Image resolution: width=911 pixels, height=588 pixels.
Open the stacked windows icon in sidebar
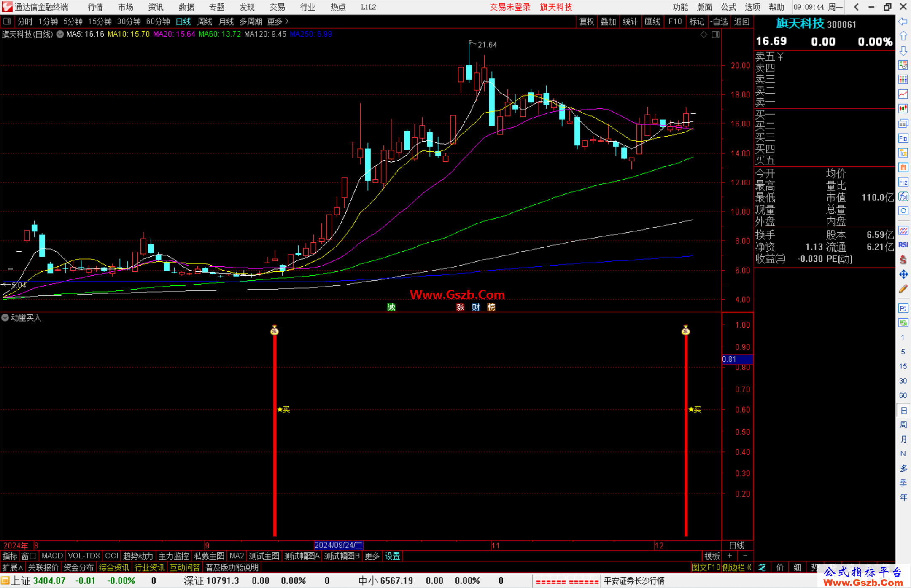(x=903, y=124)
